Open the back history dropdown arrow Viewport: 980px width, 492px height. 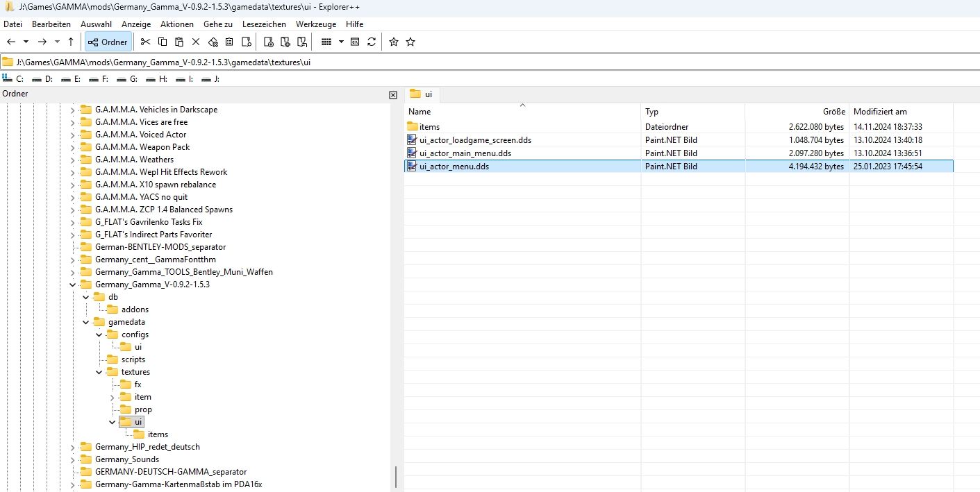click(x=26, y=42)
